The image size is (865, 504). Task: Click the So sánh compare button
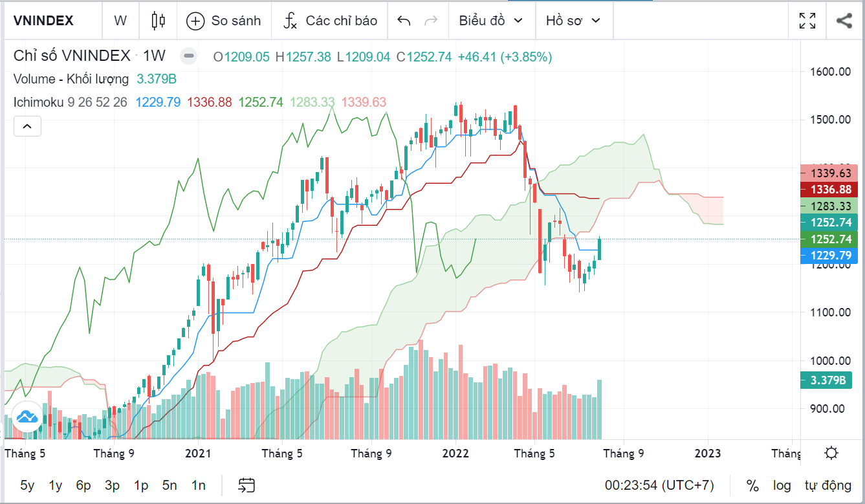point(224,21)
